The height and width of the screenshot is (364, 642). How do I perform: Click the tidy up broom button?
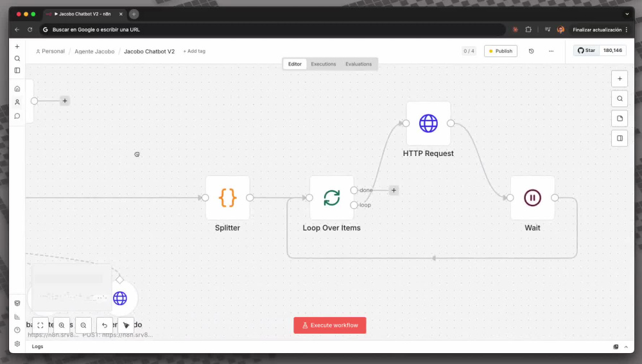pyautogui.click(x=126, y=325)
